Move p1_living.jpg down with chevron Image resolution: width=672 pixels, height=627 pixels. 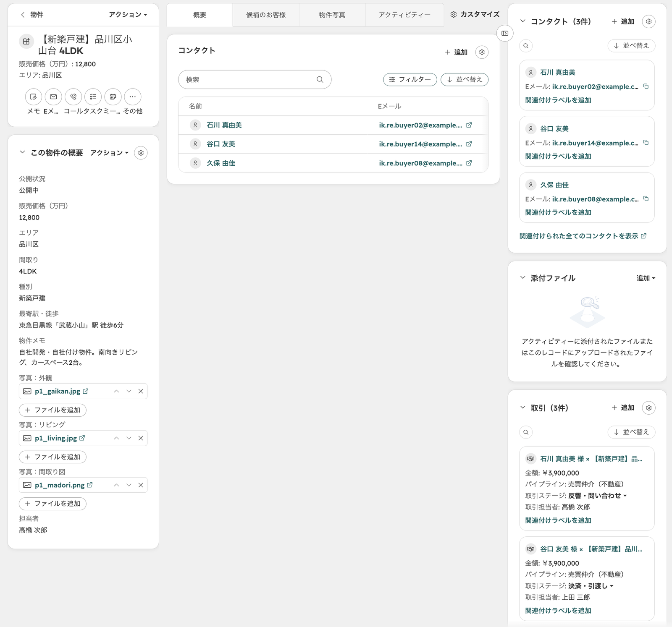[129, 438]
